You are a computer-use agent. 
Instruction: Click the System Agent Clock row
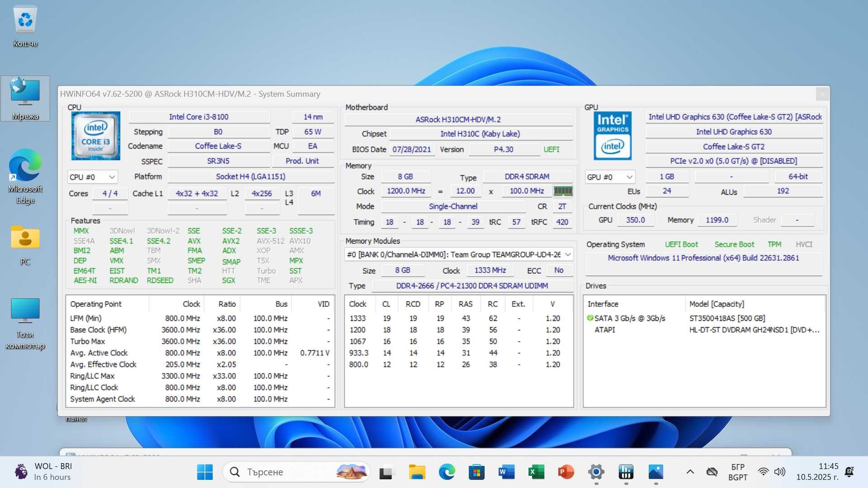[200, 399]
